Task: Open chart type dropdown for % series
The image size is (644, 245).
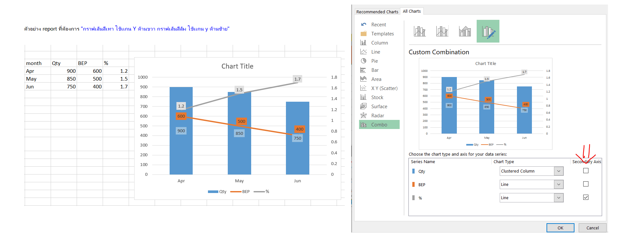Action: click(559, 198)
